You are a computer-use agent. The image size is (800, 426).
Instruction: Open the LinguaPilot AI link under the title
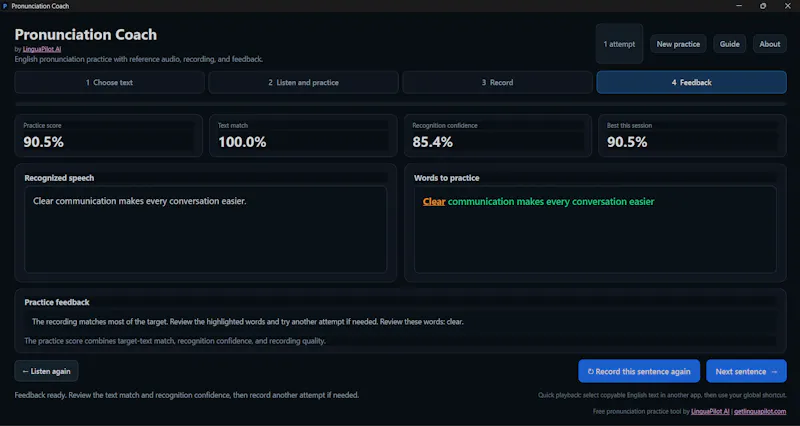[x=42, y=49]
